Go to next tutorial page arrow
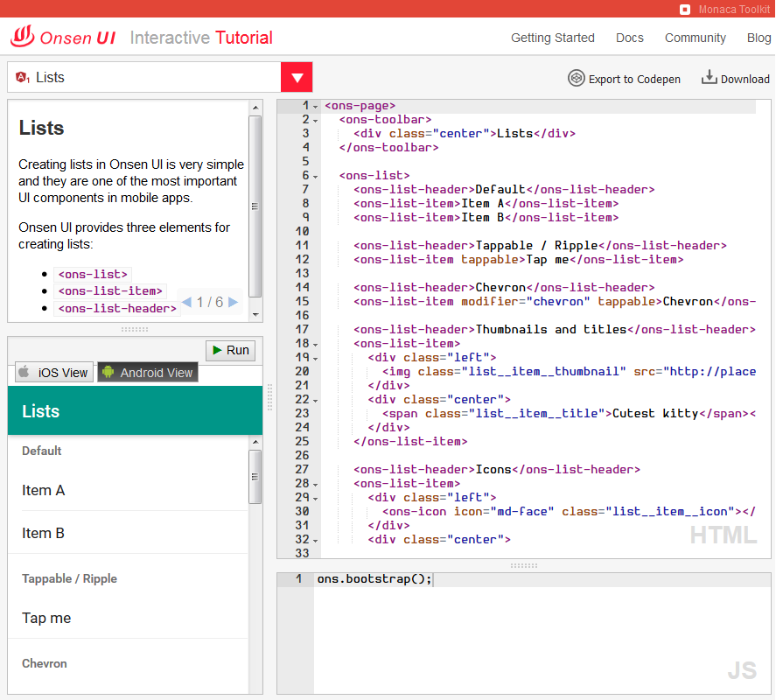 tap(233, 303)
